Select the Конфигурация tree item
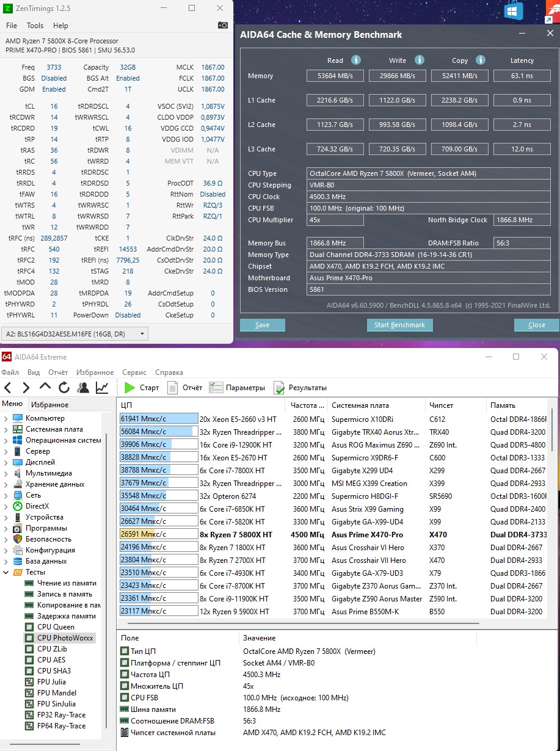 pos(50,550)
